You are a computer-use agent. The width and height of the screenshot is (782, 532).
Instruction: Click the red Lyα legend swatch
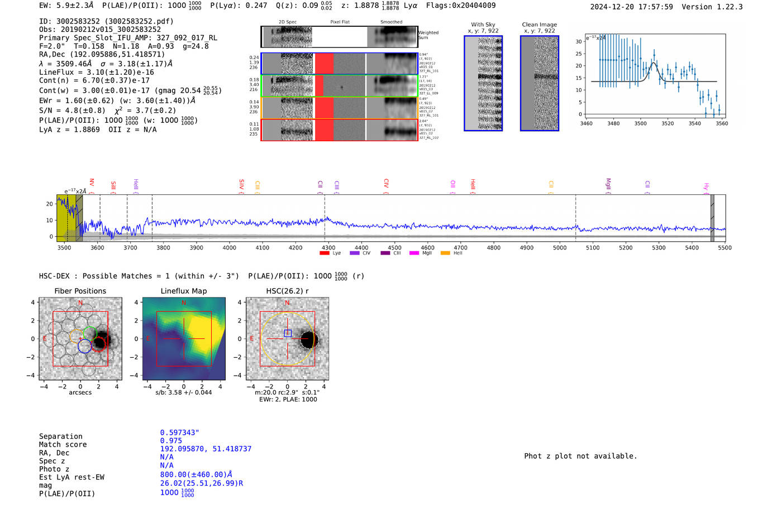(x=325, y=253)
